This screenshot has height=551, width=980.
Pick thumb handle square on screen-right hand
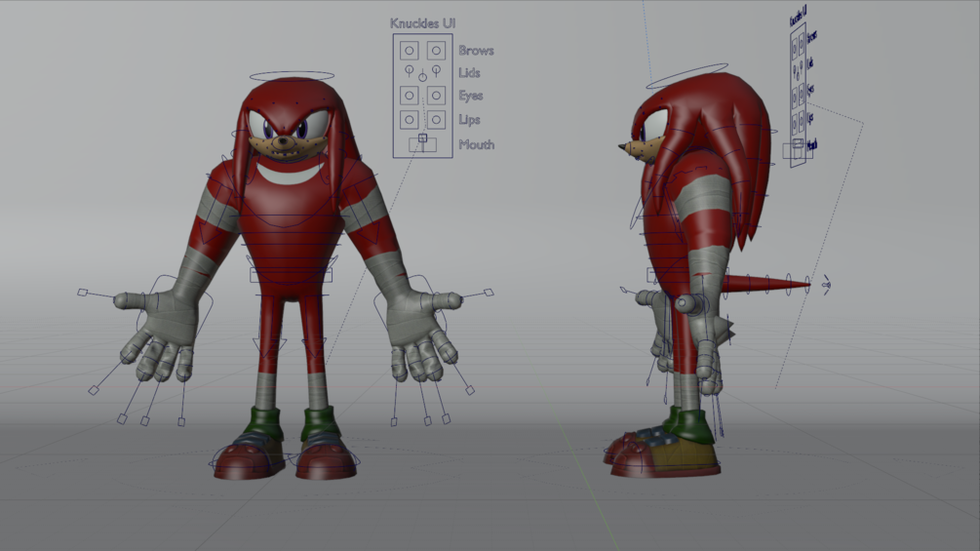(490, 293)
